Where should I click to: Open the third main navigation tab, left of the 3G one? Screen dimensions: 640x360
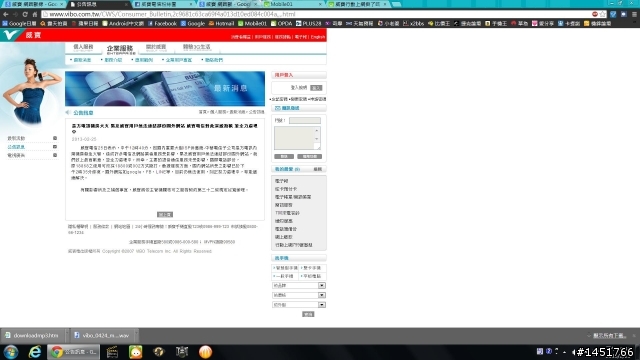coord(156,47)
